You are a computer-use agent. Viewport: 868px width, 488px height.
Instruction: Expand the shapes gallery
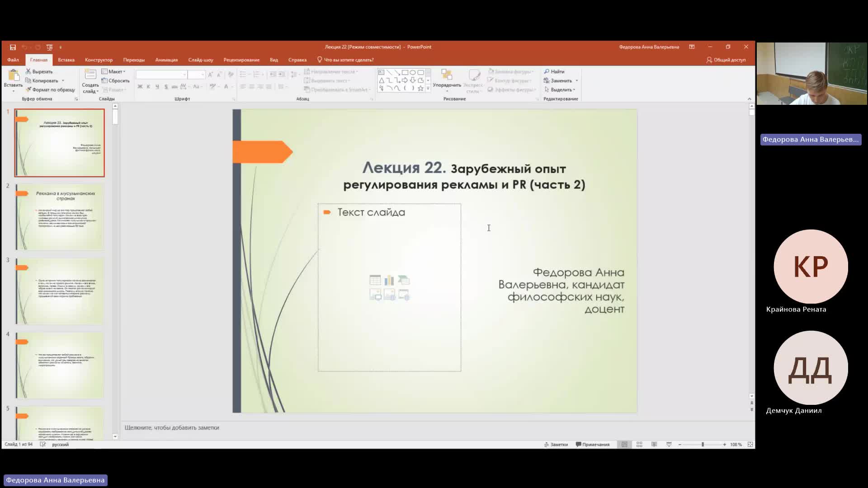click(x=428, y=89)
